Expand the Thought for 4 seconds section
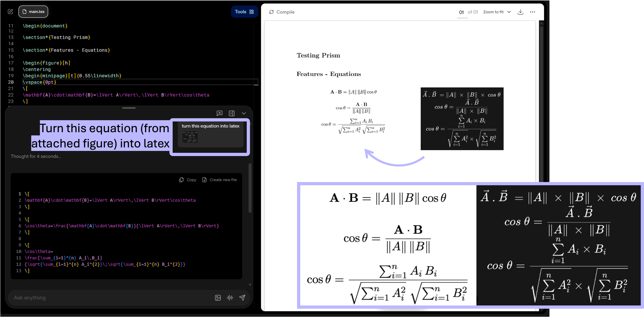Viewport: 644px width, 317px height. point(36,156)
